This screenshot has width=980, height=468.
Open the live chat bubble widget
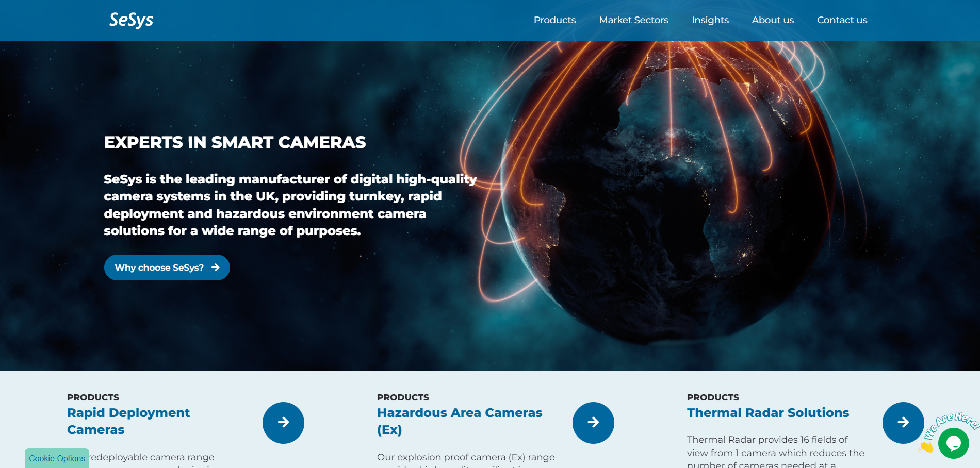click(954, 442)
